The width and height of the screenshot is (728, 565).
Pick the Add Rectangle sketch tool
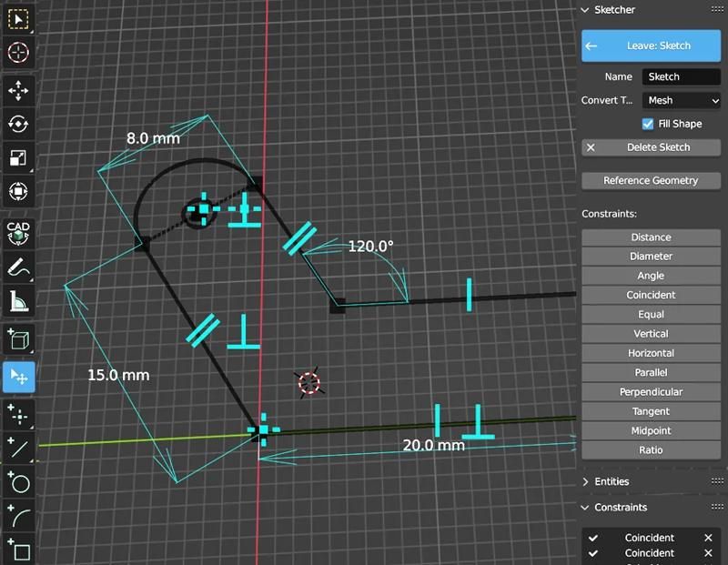point(18,546)
